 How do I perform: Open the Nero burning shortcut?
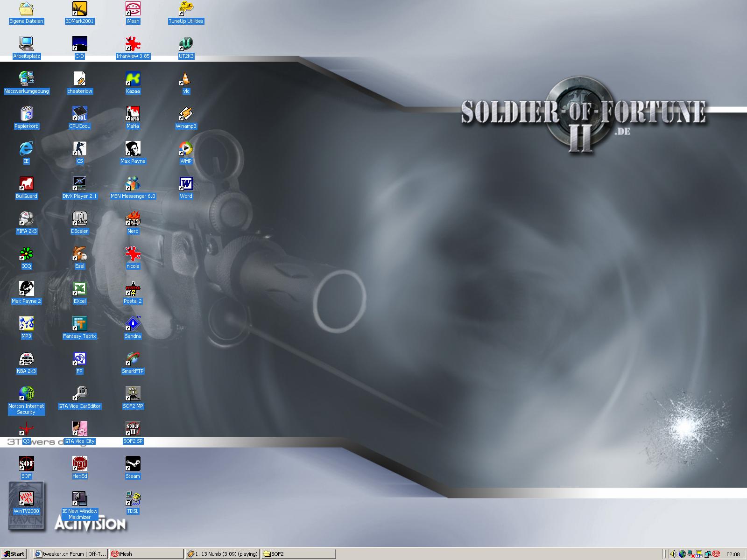click(x=133, y=219)
